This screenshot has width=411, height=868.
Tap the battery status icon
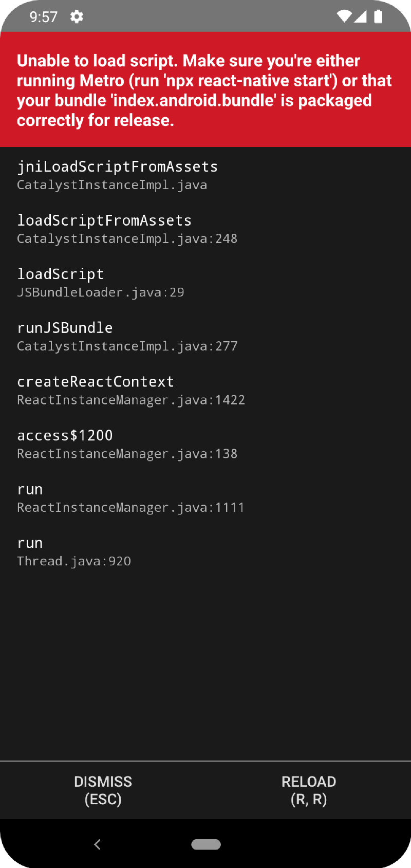pyautogui.click(x=378, y=17)
